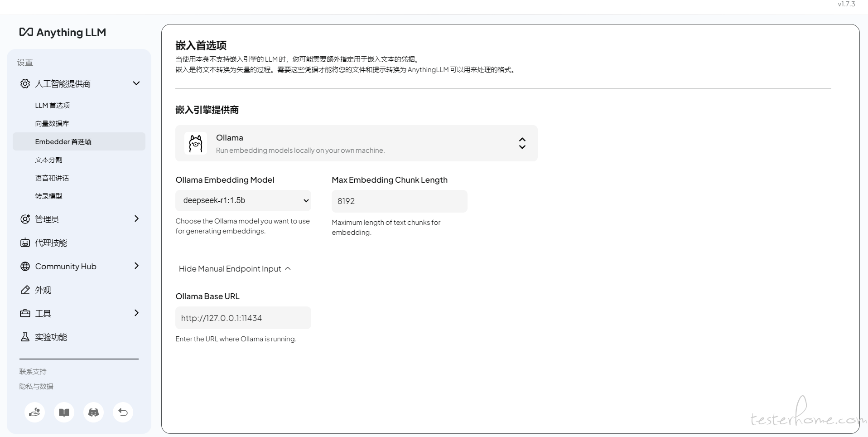The image size is (868, 437).
Task: Open the 隐私与数据 link
Action: pyautogui.click(x=36, y=386)
